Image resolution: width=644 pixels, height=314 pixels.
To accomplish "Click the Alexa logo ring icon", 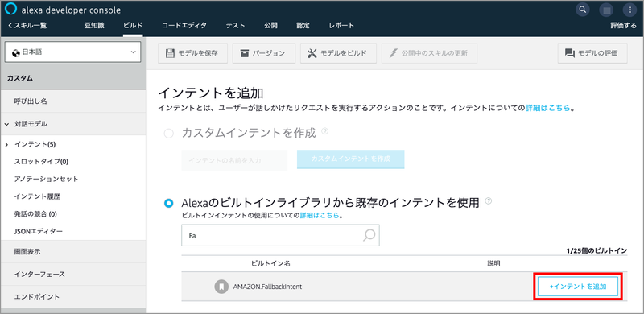I will (x=11, y=10).
